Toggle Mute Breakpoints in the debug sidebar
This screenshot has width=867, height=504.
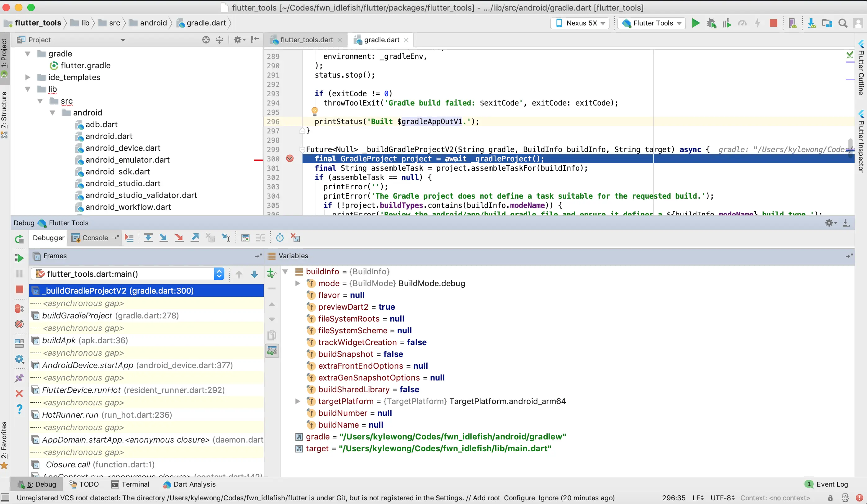point(19,324)
